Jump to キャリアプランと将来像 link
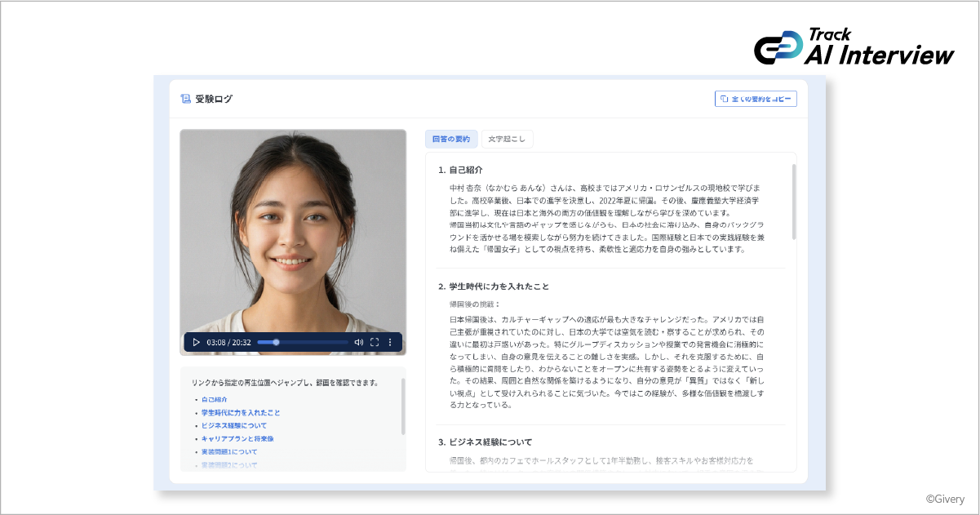 click(237, 438)
